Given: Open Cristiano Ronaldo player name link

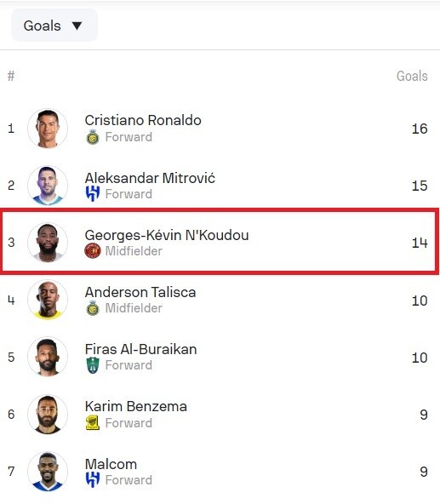Looking at the screenshot, I should click(x=143, y=120).
